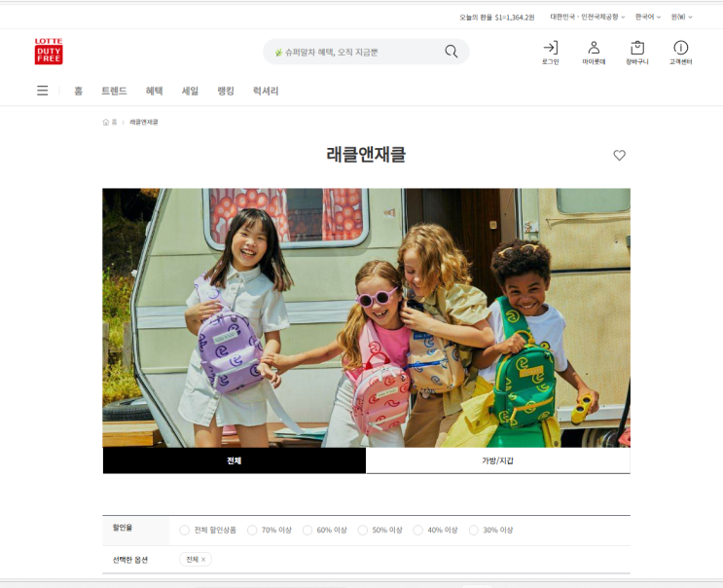Open the shopping cart (장바구니) icon
This screenshot has height=588, width=723.
[636, 53]
